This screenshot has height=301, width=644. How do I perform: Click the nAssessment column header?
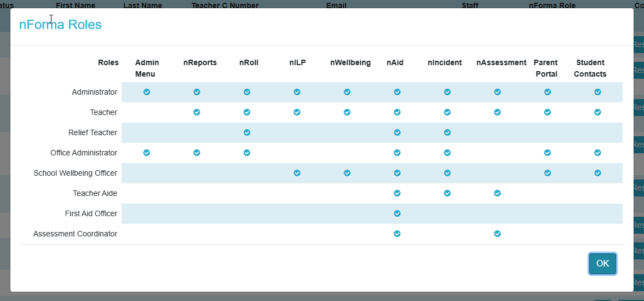[x=502, y=63]
